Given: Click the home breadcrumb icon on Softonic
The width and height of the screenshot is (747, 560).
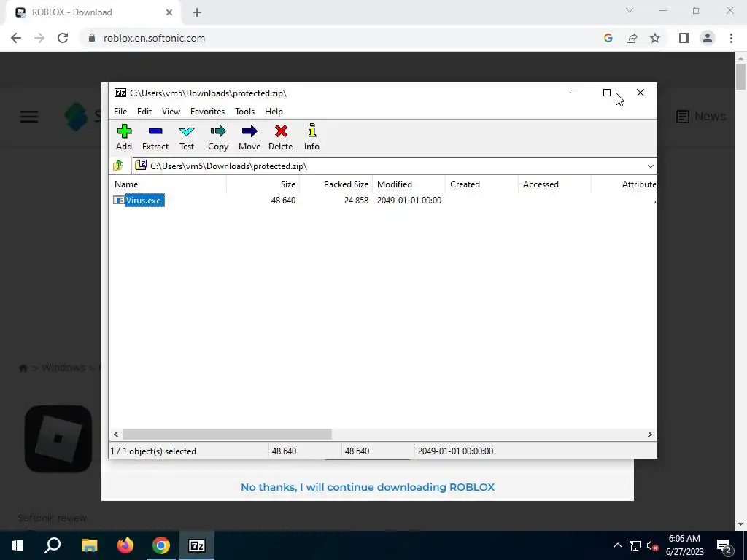Looking at the screenshot, I should click(23, 368).
